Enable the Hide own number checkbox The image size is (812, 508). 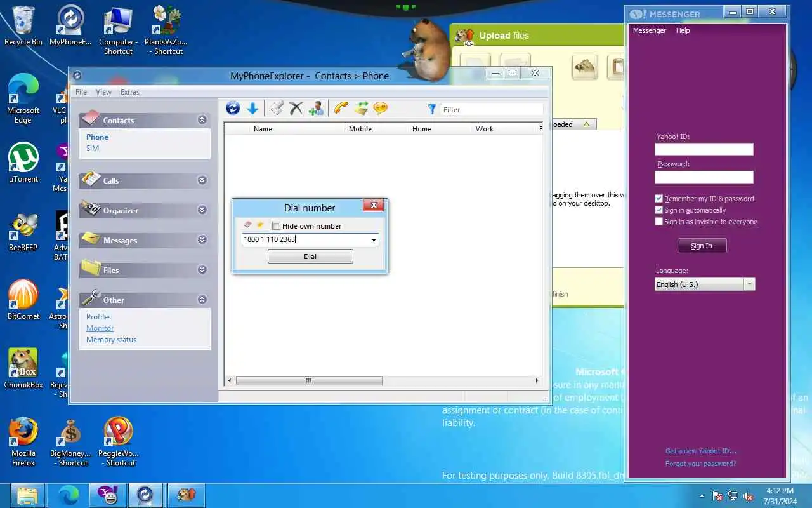click(276, 225)
